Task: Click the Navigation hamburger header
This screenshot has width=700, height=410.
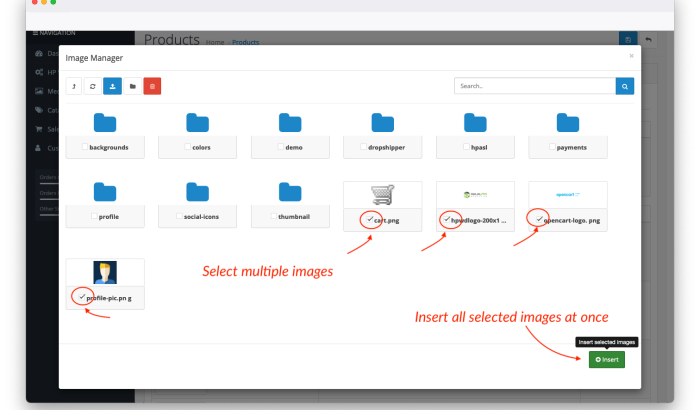Action: 54,33
